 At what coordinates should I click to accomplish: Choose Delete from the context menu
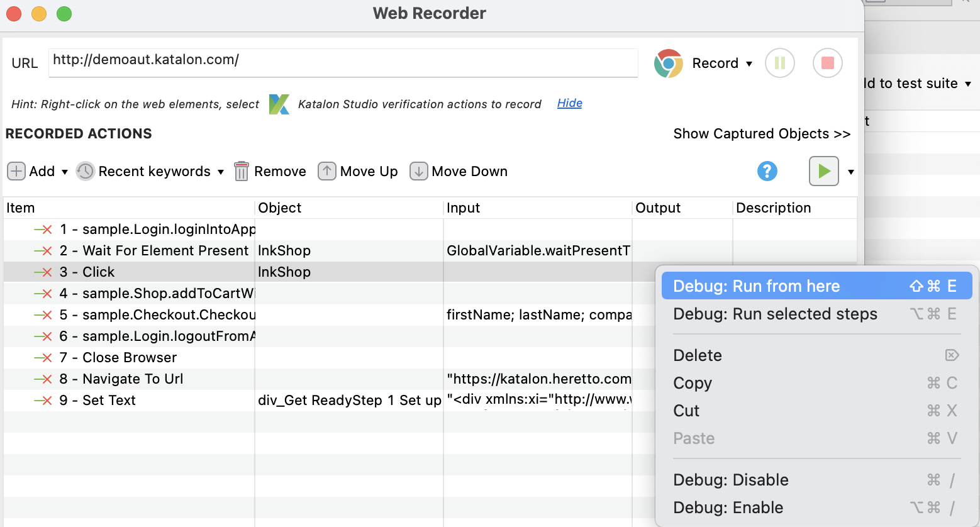coord(698,355)
